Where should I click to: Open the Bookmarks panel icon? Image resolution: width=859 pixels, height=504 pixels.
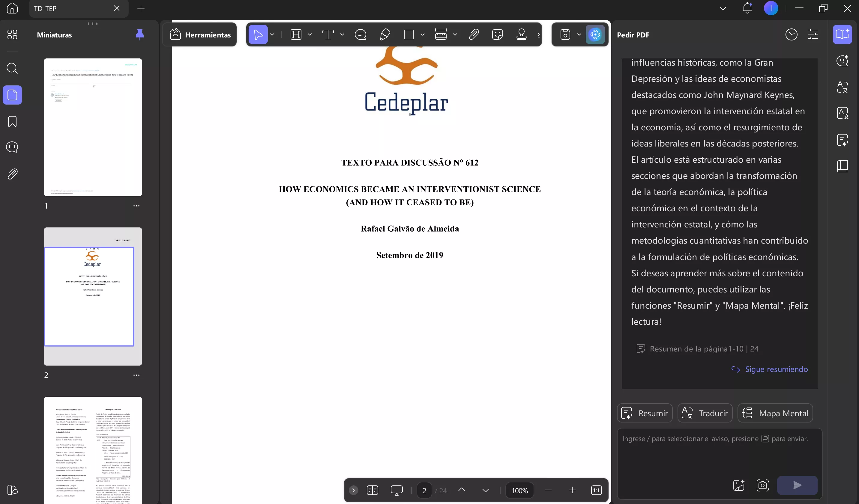click(12, 121)
